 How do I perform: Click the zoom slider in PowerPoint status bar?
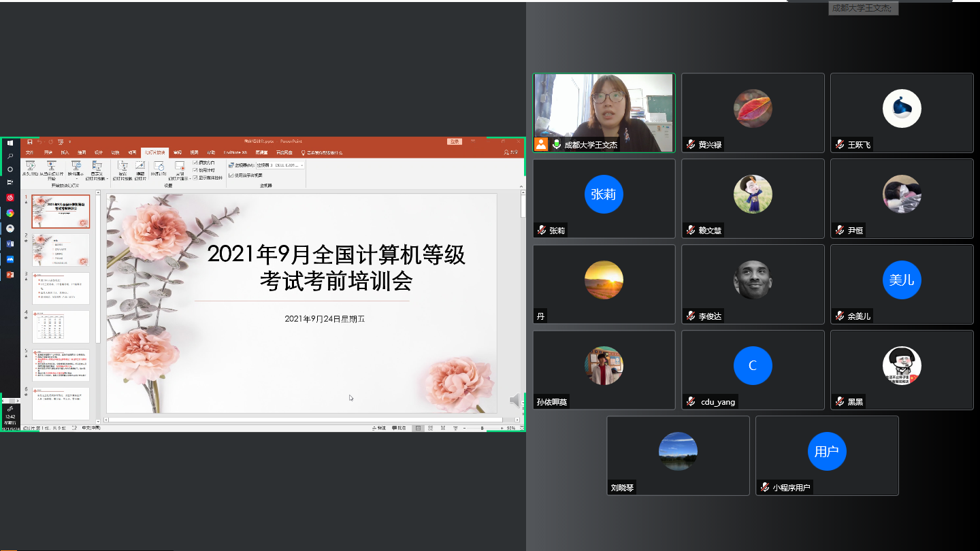(482, 428)
